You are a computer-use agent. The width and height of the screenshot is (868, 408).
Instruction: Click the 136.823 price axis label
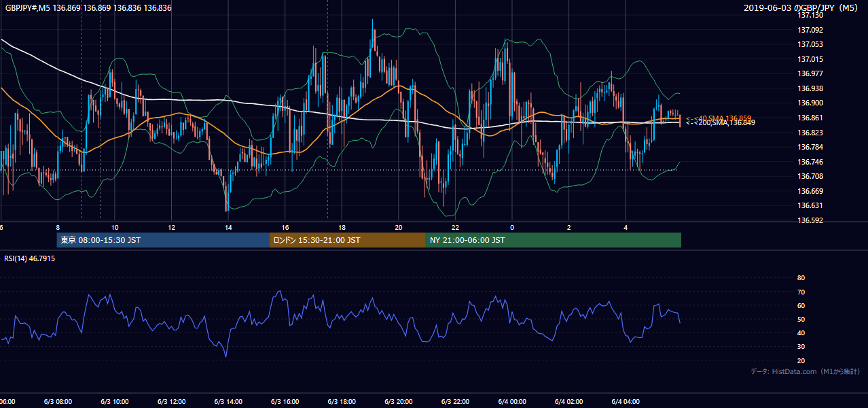coord(810,133)
